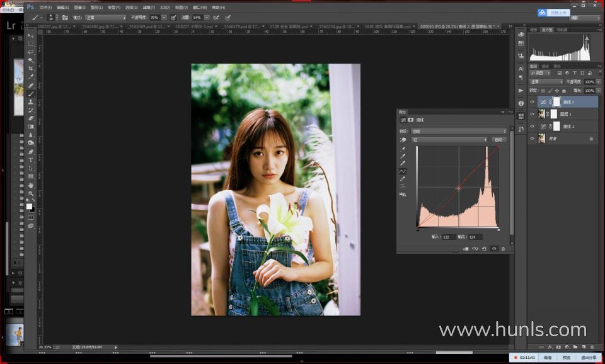Open the brush flow slider dropdown arrow
The width and height of the screenshot is (605, 364).
pos(207,18)
